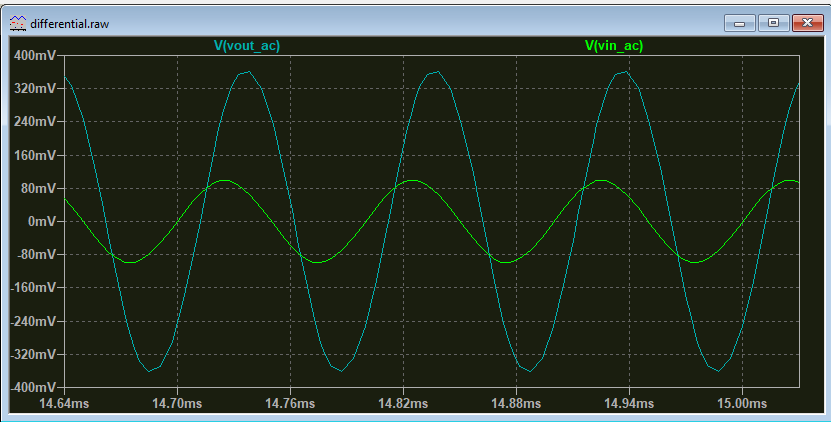This screenshot has height=422, width=831.
Task: Maximize the differential.raw plot window
Action: click(x=772, y=21)
